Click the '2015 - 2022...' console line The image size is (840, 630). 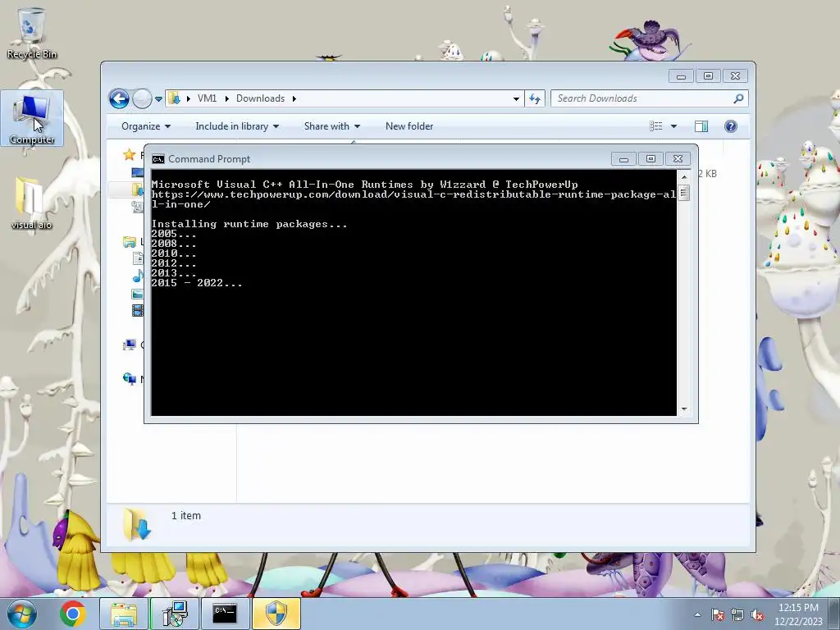point(197,283)
